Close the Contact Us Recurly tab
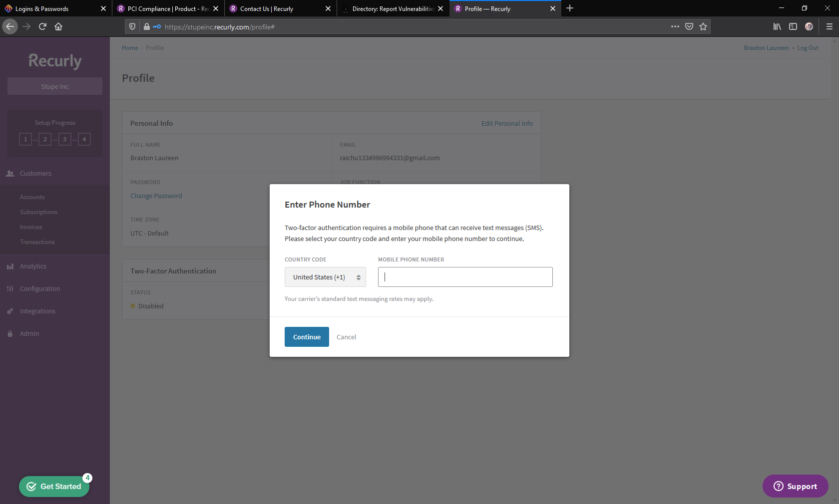This screenshot has height=504, width=839. (x=328, y=8)
